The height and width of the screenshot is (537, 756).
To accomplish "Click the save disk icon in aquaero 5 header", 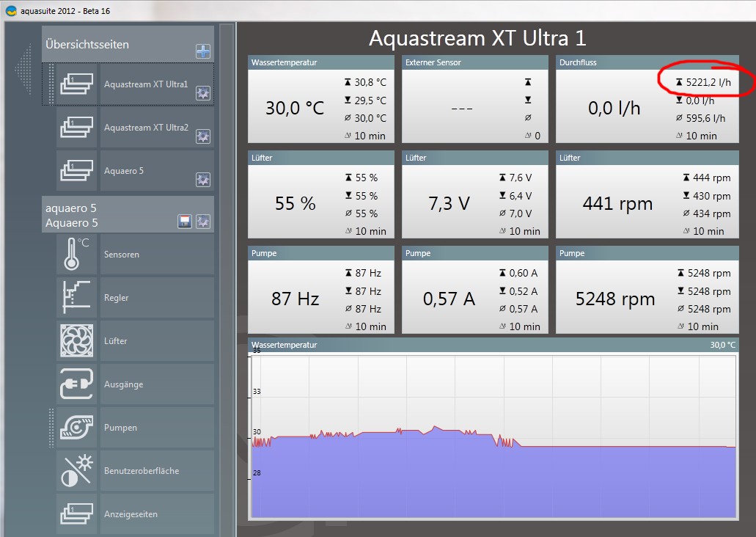I will click(186, 222).
